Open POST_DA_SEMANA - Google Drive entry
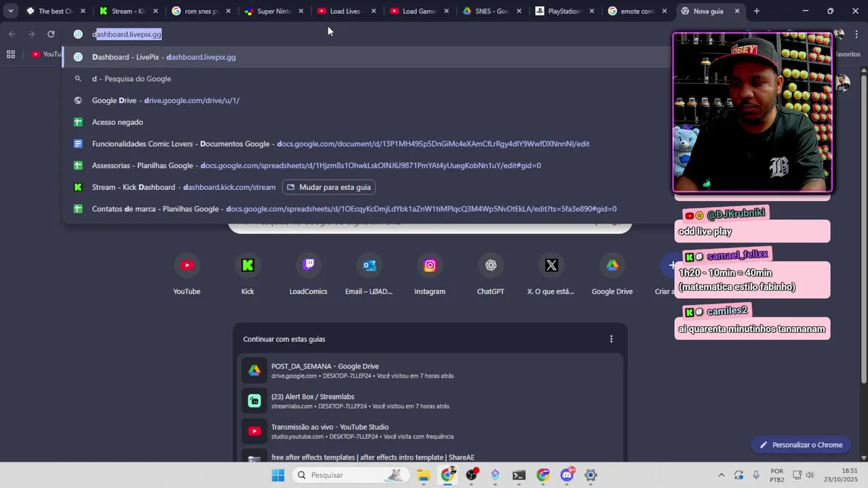Screen dimensions: 868x488 click(x=430, y=370)
